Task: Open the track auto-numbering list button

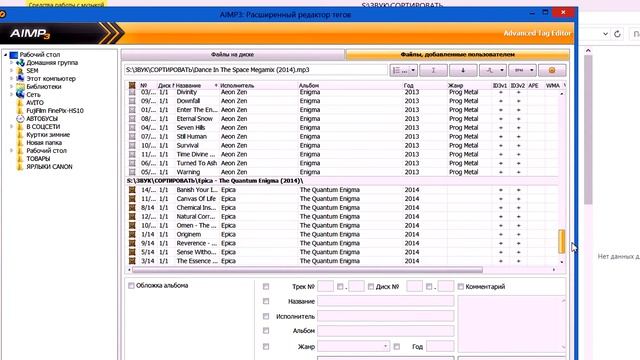Action: 403,70
